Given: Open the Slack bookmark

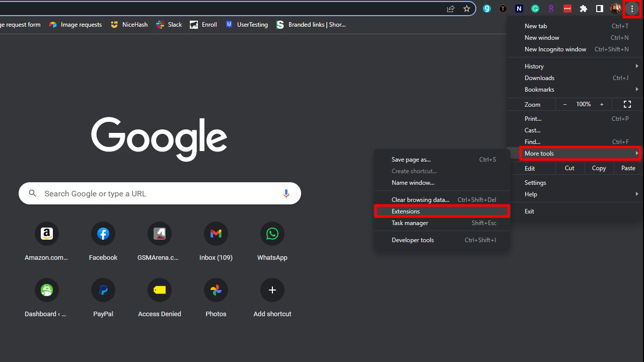Looking at the screenshot, I should (x=169, y=25).
